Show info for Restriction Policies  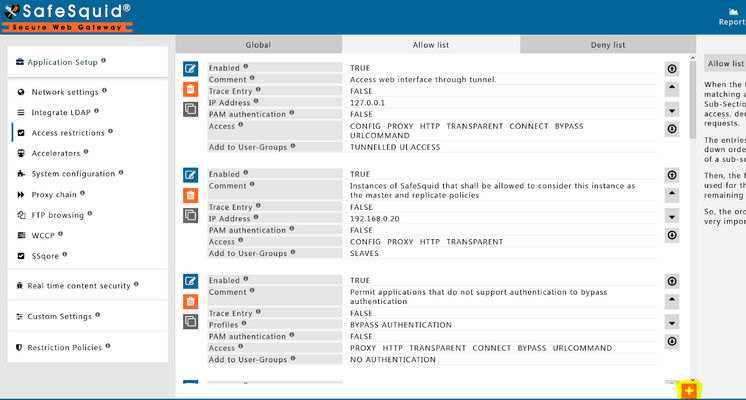click(x=108, y=346)
